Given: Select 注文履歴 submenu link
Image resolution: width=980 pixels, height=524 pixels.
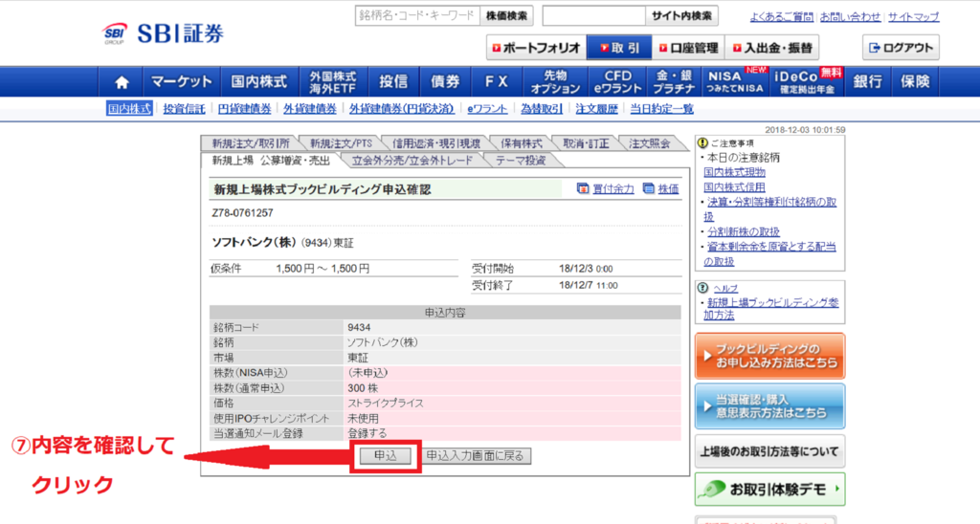Looking at the screenshot, I should pos(596,109).
